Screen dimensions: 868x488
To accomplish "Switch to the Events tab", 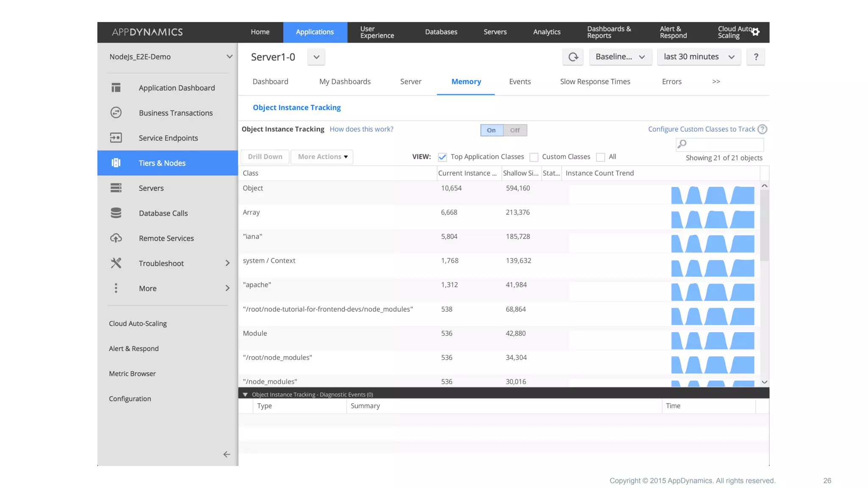I will click(520, 81).
